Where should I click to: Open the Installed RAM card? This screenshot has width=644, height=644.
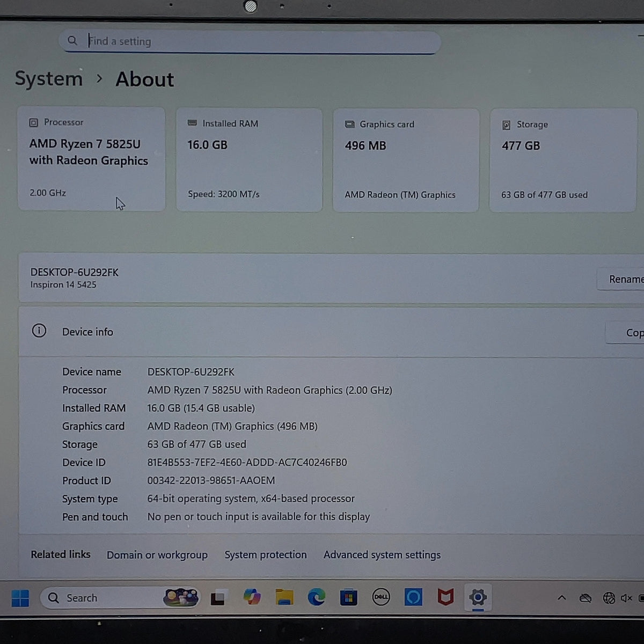point(249,160)
